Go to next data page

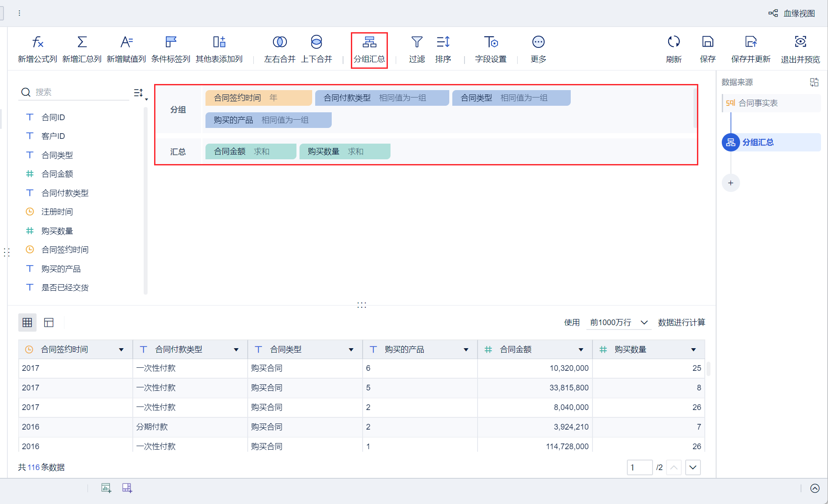(x=693, y=467)
